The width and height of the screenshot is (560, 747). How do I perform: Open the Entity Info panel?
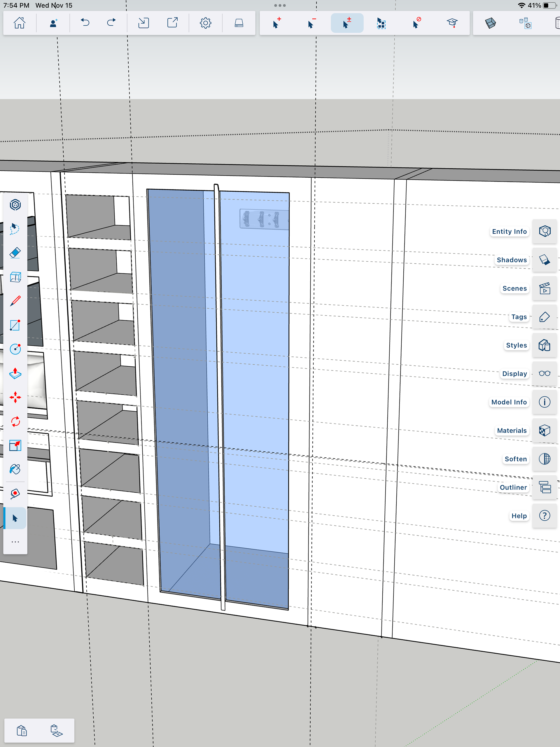pos(544,231)
